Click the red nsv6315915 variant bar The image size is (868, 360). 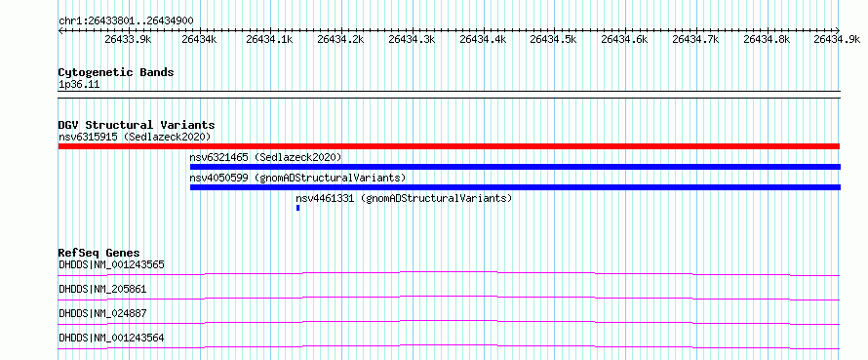pos(449,146)
